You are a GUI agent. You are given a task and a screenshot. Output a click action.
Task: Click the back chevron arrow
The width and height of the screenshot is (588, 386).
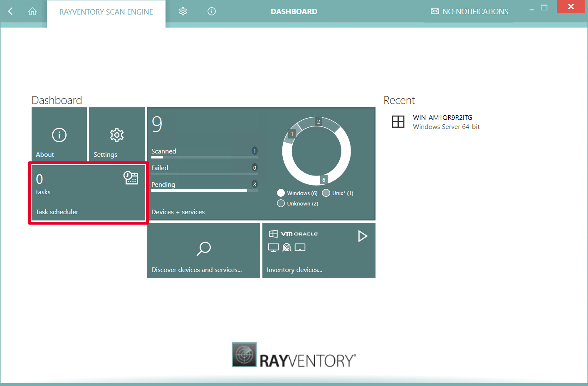click(x=10, y=11)
